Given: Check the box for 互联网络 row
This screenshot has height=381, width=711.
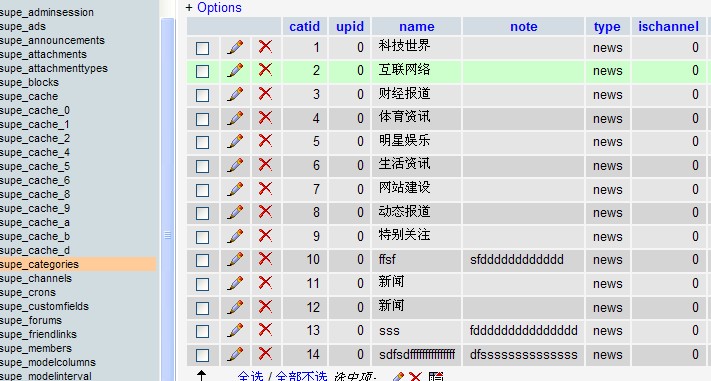Looking at the screenshot, I should (202, 71).
